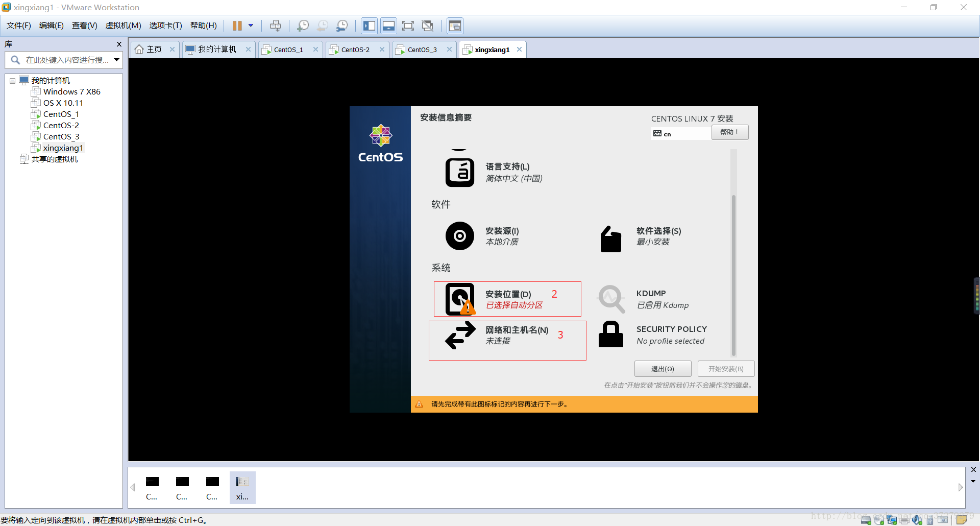Select CentOS-2 in the library tree

coord(61,126)
